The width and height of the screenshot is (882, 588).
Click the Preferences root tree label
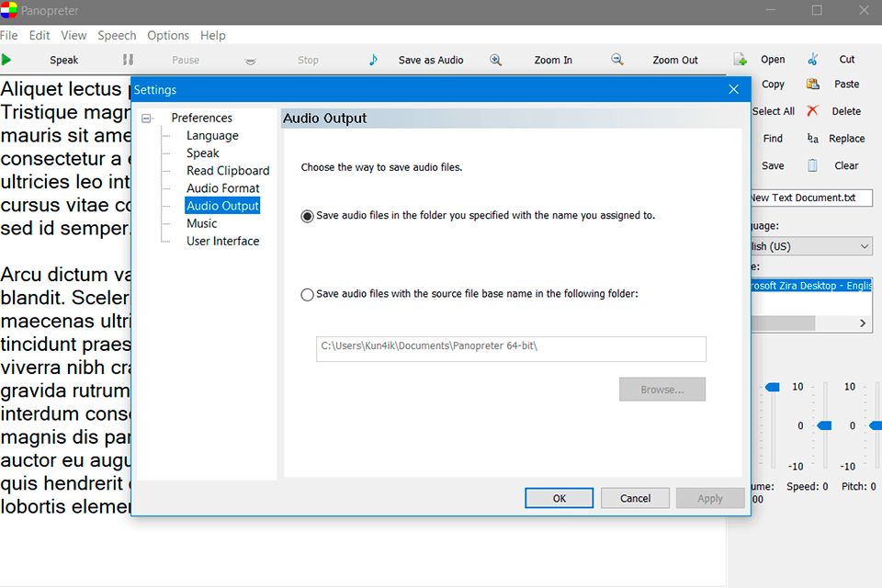click(201, 118)
